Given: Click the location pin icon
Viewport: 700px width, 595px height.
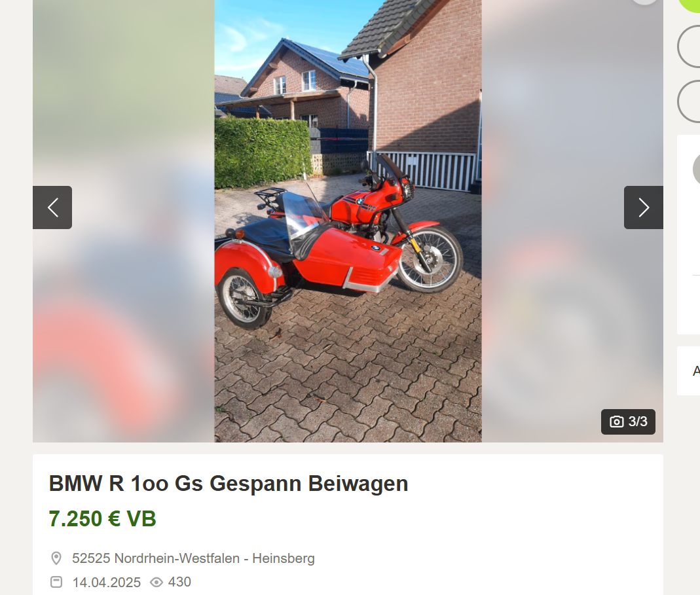Looking at the screenshot, I should 56,558.
